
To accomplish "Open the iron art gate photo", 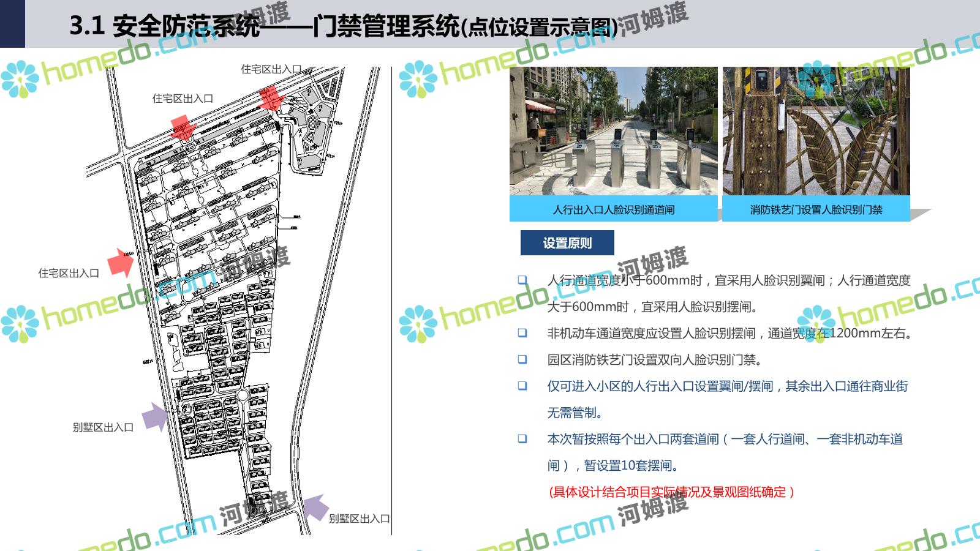I will [x=816, y=131].
